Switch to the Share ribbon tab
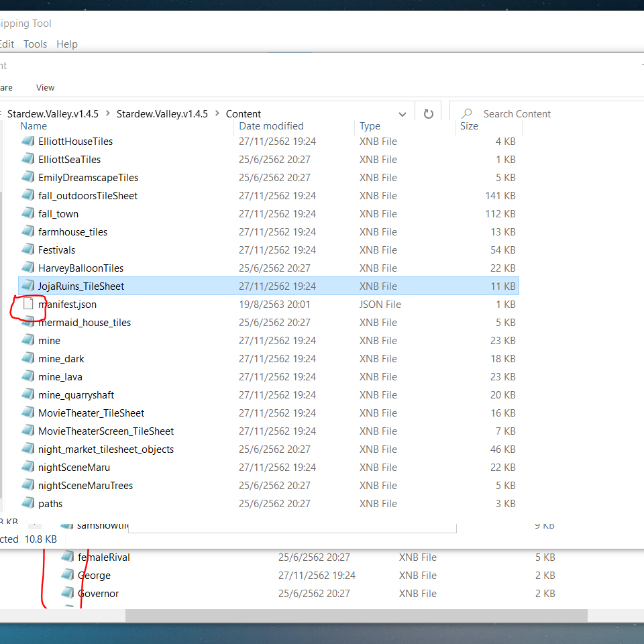Image resolution: width=644 pixels, height=644 pixels. tap(6, 87)
